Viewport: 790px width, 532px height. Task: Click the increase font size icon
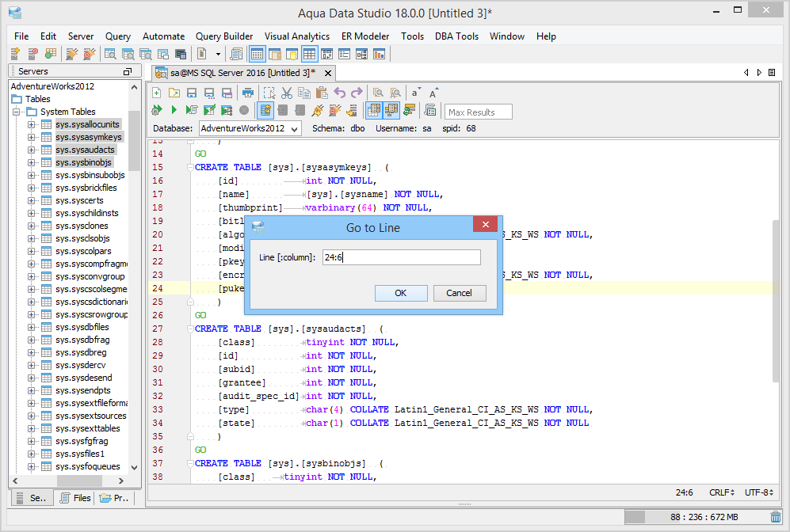(x=433, y=93)
